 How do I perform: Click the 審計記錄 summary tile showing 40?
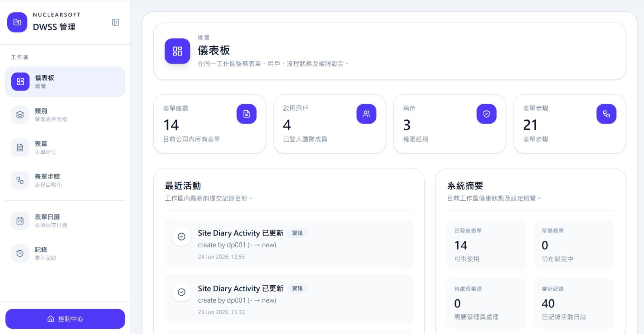point(574,303)
